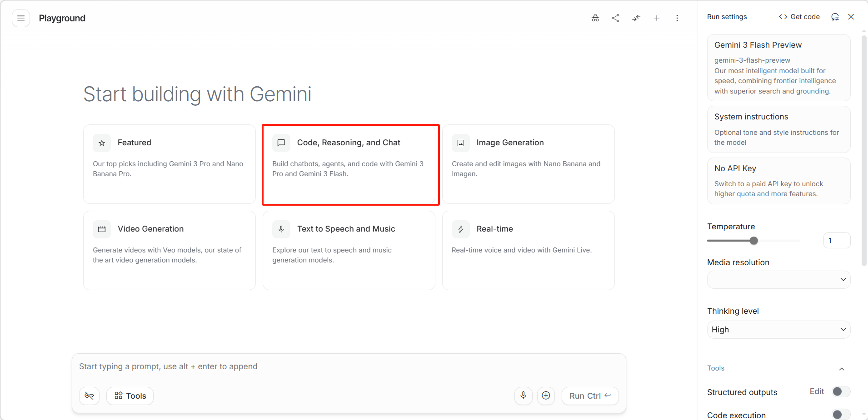Click the Get code button

(799, 17)
